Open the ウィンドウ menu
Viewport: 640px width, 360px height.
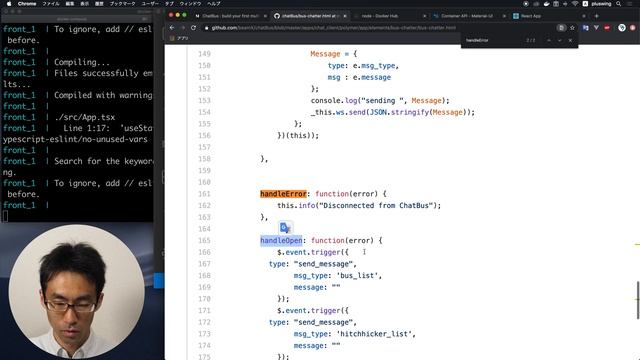coord(191,3)
